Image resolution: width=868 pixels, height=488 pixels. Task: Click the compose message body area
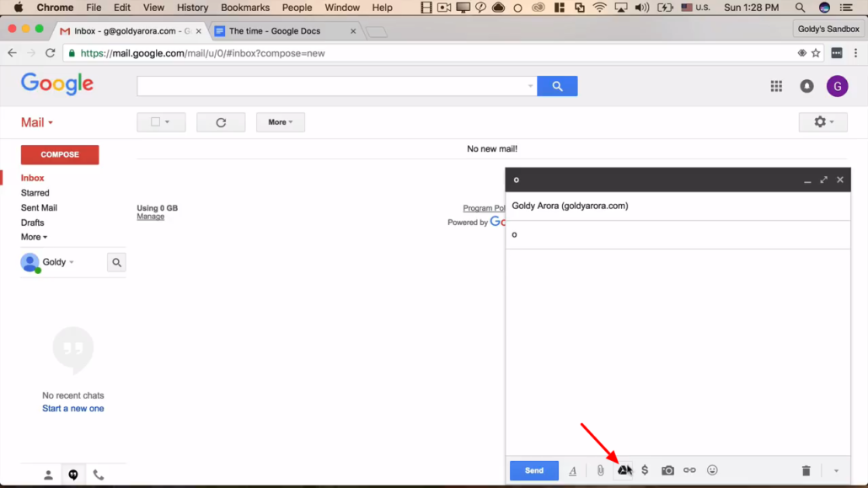(678, 351)
